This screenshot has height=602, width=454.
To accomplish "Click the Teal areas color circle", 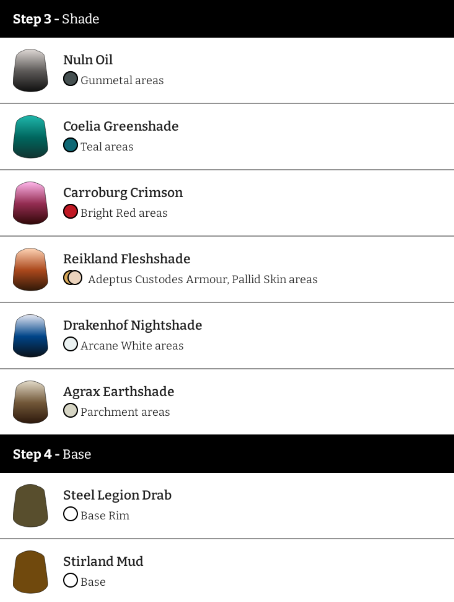I will (71, 145).
